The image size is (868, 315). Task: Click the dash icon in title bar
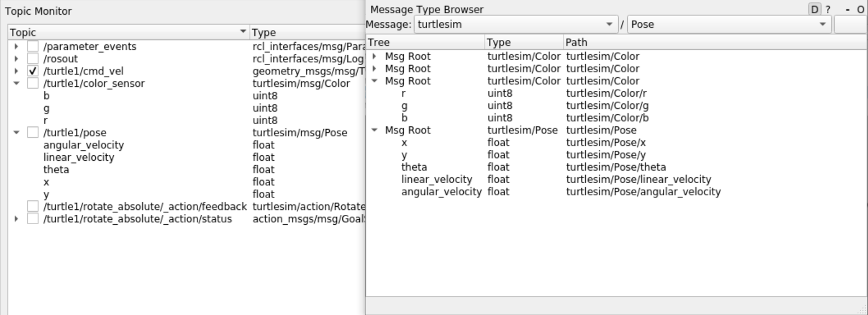pos(847,9)
